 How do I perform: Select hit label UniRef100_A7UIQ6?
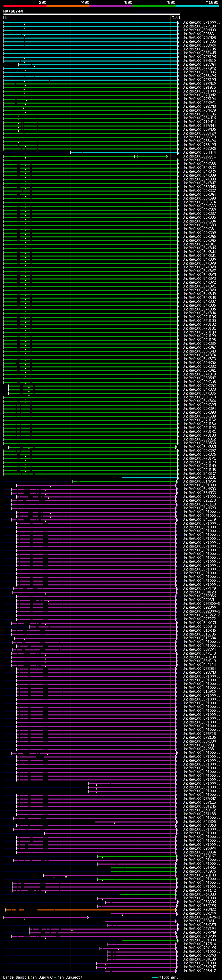[199, 317]
